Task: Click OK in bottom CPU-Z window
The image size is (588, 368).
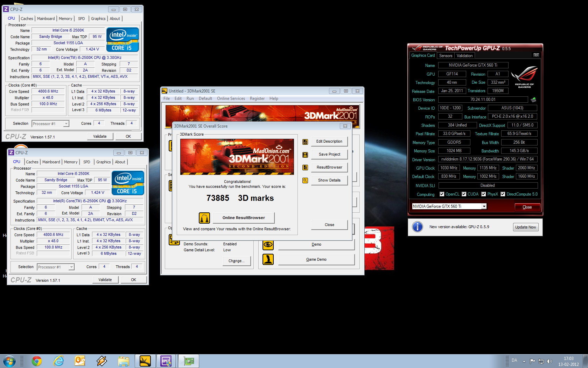Action: pyautogui.click(x=134, y=280)
